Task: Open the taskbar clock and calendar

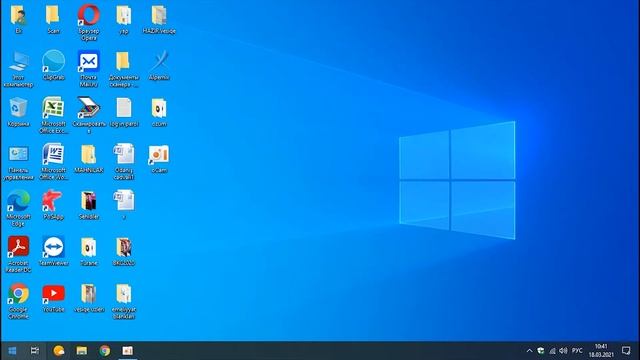Action: (x=601, y=351)
